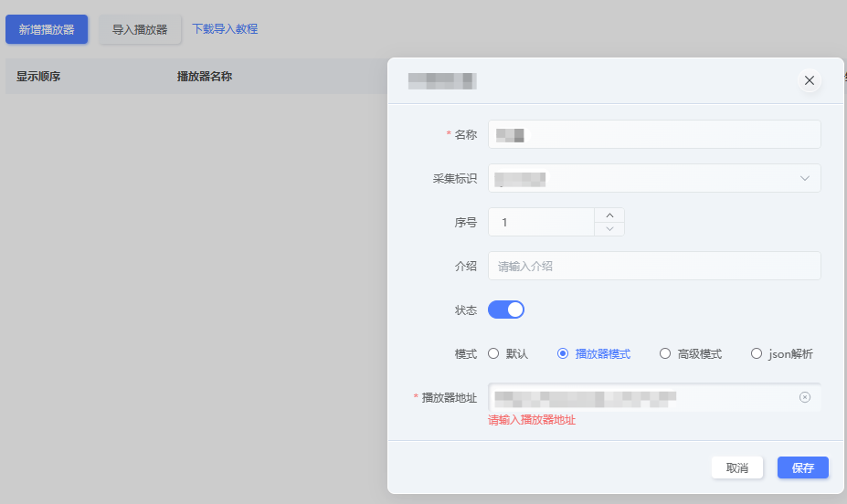Screen dimensions: 847x504
Task: Increase 序号 with the up arrow
Action: coord(609,215)
